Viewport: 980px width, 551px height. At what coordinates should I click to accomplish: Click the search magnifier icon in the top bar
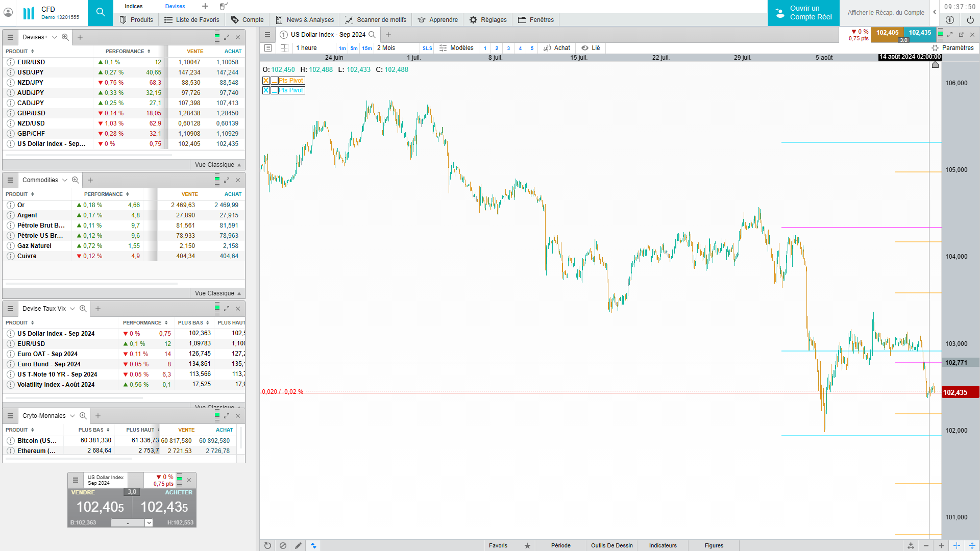(x=101, y=13)
